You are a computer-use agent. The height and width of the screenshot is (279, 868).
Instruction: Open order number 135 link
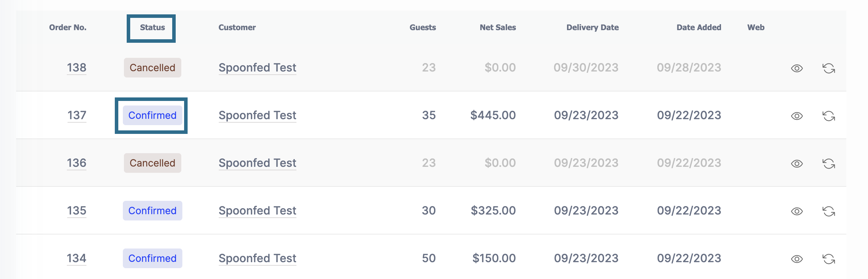[77, 211]
